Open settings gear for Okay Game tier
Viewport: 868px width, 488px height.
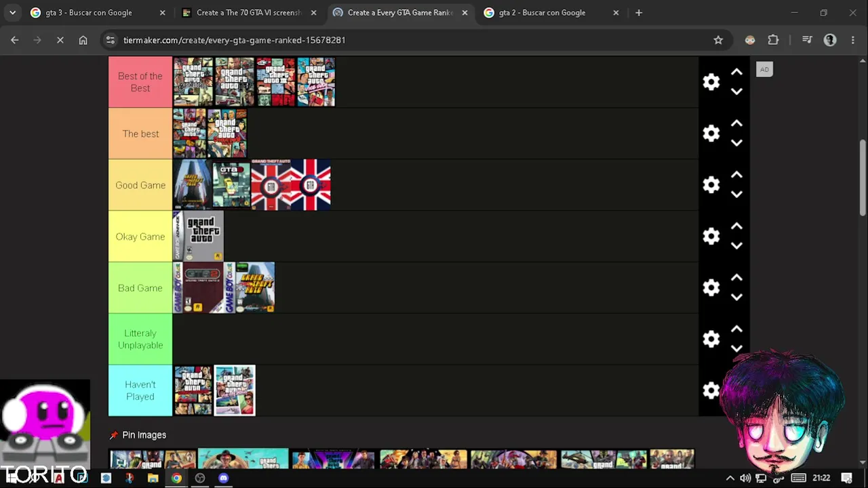click(711, 237)
